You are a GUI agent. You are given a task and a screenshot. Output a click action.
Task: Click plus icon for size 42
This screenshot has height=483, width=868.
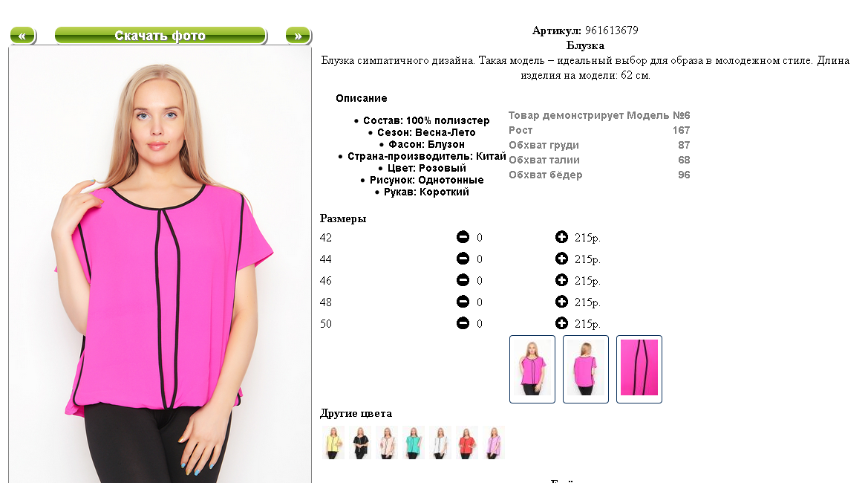561,237
